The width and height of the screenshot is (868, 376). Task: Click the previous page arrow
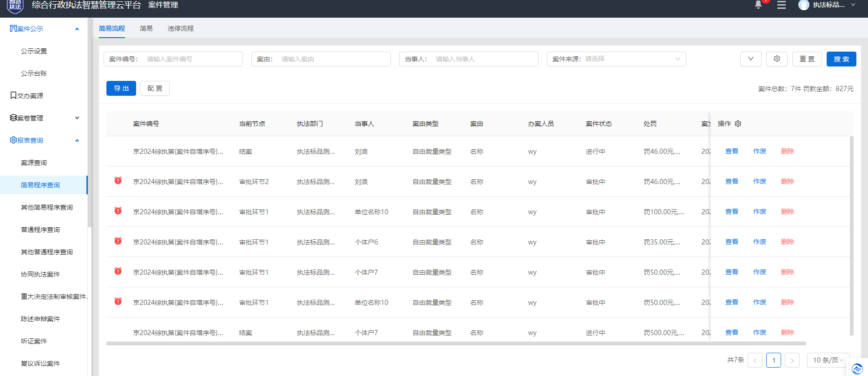click(755, 360)
